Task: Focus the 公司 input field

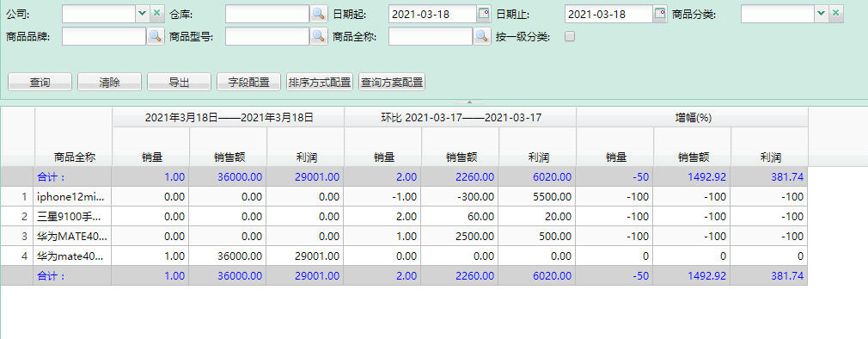Action: [x=99, y=14]
